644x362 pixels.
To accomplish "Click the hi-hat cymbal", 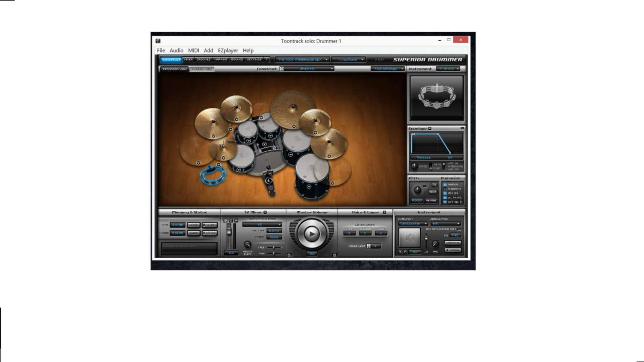I will tap(223, 149).
